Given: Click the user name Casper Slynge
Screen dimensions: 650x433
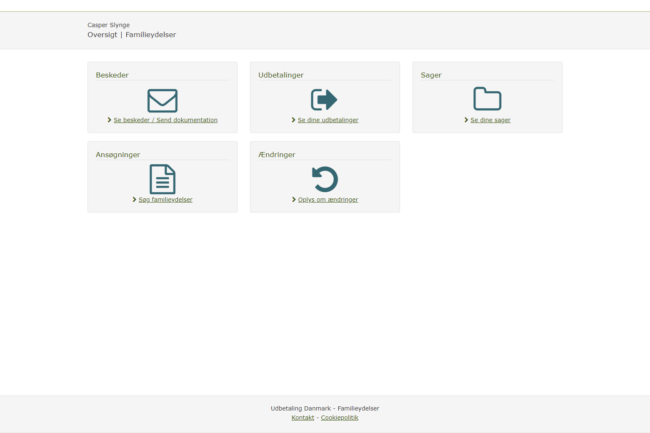Looking at the screenshot, I should coord(108,25).
